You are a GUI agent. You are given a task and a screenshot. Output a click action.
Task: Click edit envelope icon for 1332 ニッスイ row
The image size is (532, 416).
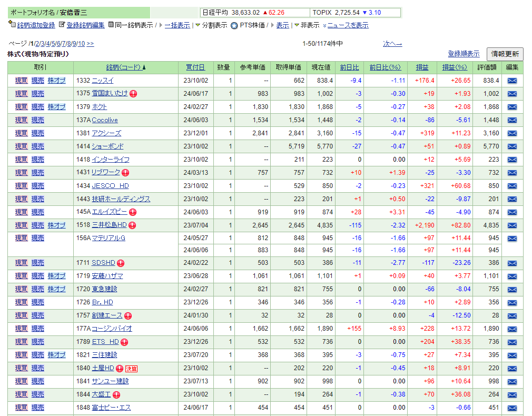[512, 81]
